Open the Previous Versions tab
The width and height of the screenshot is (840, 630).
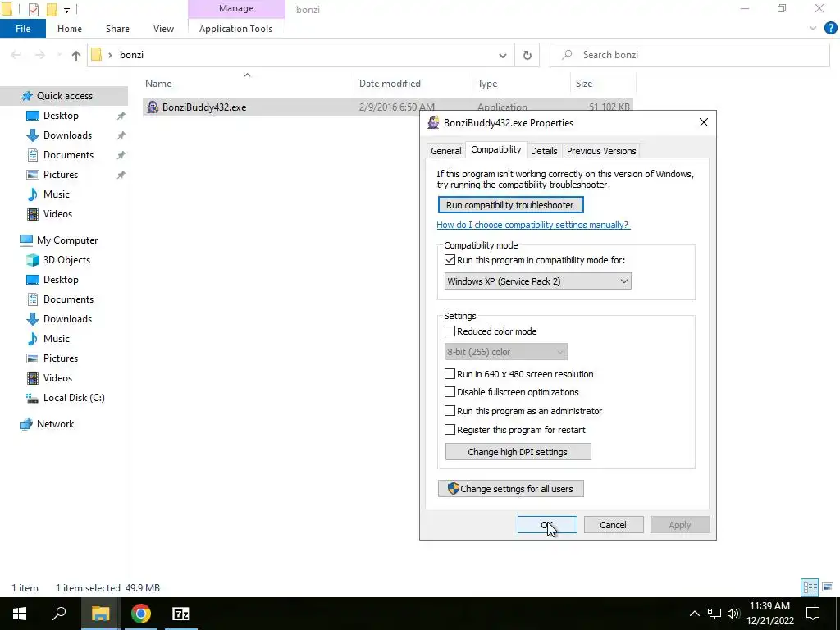click(601, 151)
